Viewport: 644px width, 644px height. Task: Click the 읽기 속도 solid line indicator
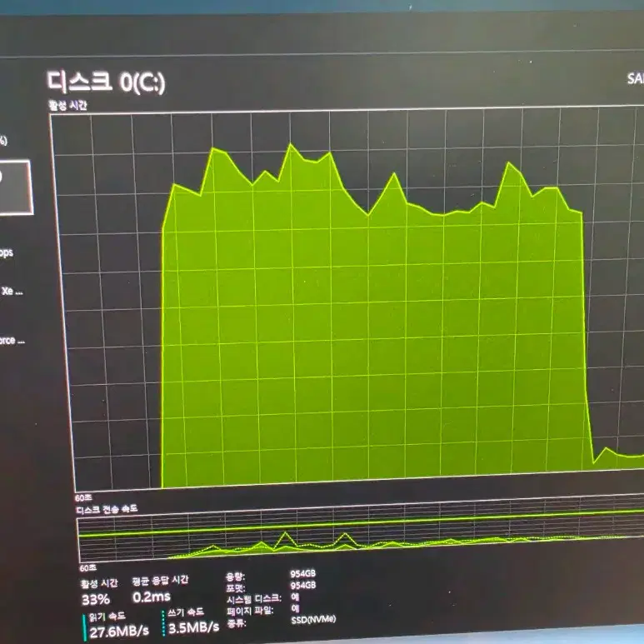click(x=85, y=627)
